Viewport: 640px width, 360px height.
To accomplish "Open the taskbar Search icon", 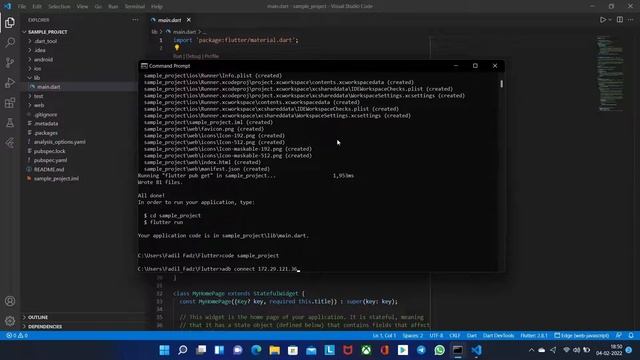I will click(x=183, y=350).
